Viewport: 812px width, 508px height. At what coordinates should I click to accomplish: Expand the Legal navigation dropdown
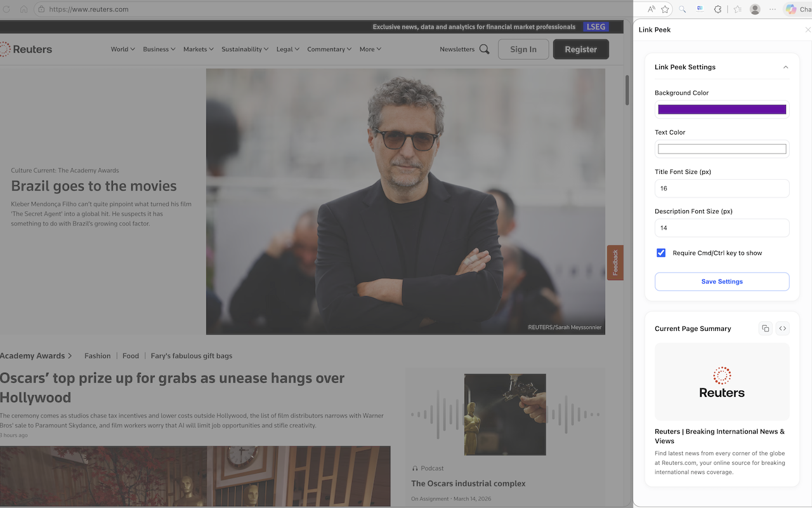288,49
